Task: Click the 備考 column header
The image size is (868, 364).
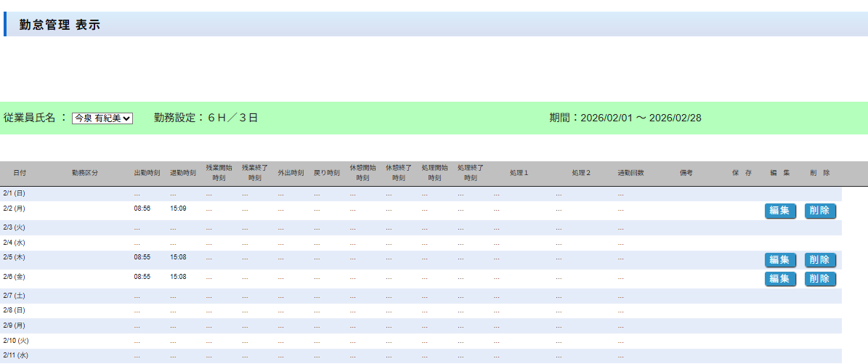Action: tap(686, 174)
